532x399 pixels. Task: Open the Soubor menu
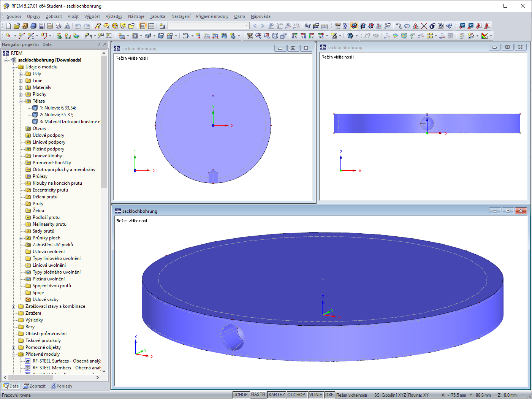(x=14, y=16)
